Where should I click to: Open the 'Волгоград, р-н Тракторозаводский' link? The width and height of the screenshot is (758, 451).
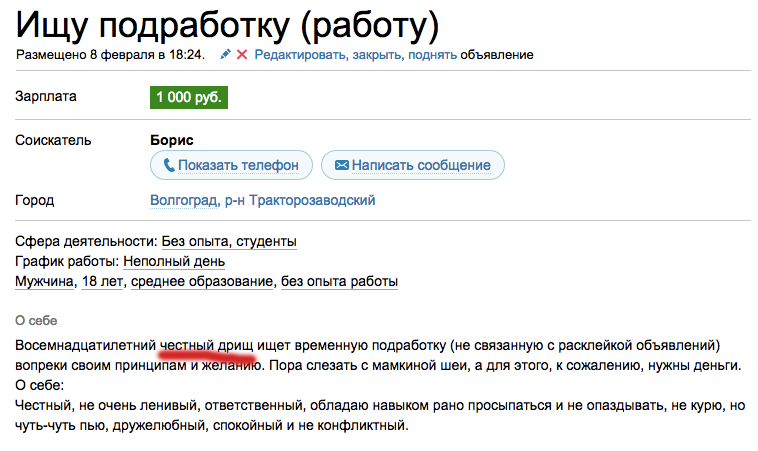[x=262, y=201]
